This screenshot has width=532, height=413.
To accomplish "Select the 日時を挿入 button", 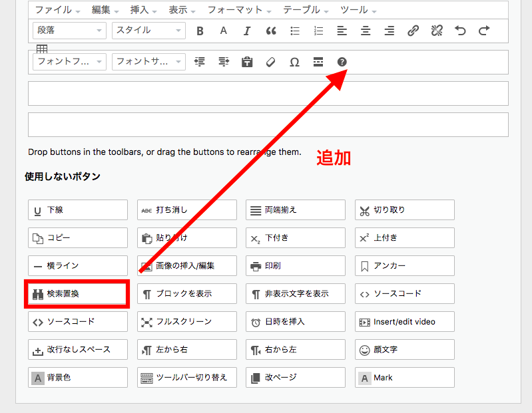I will 296,321.
